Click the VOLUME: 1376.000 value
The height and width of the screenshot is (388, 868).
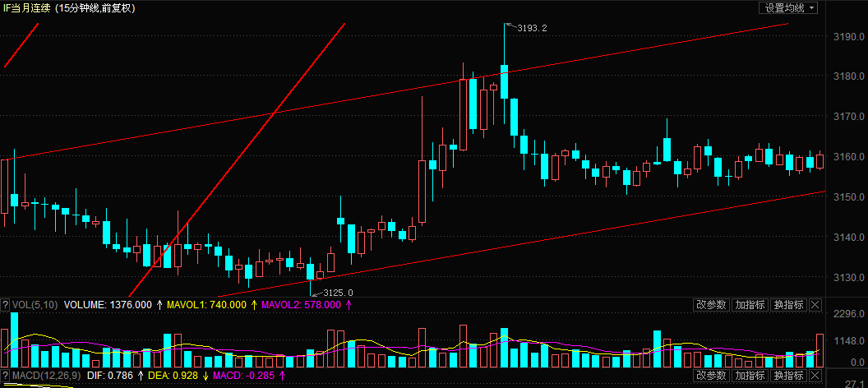tap(108, 304)
